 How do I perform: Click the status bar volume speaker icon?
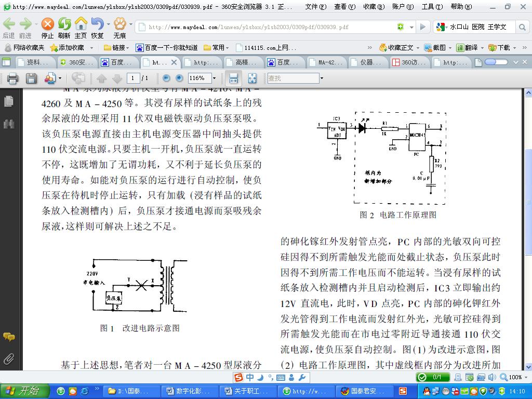[x=493, y=377]
